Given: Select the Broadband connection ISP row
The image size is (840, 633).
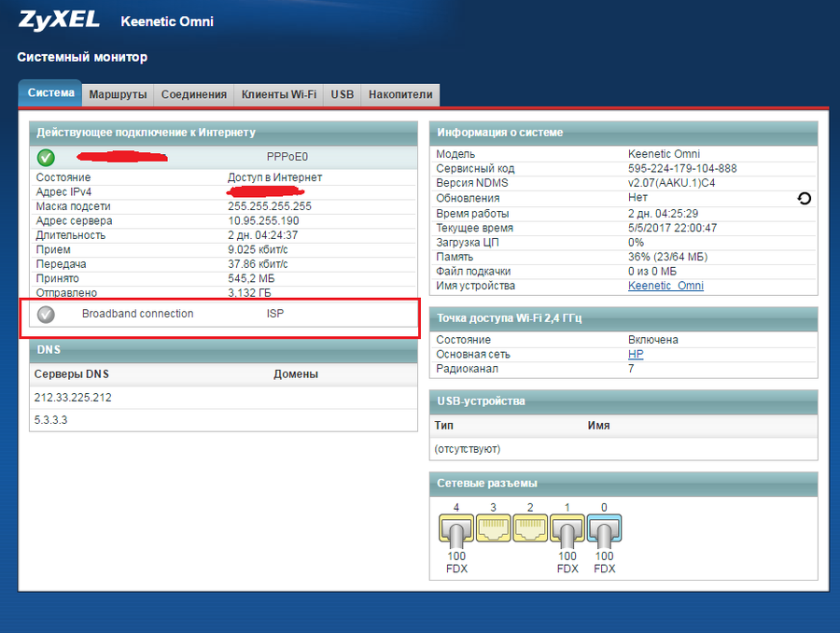Looking at the screenshot, I should click(x=224, y=315).
